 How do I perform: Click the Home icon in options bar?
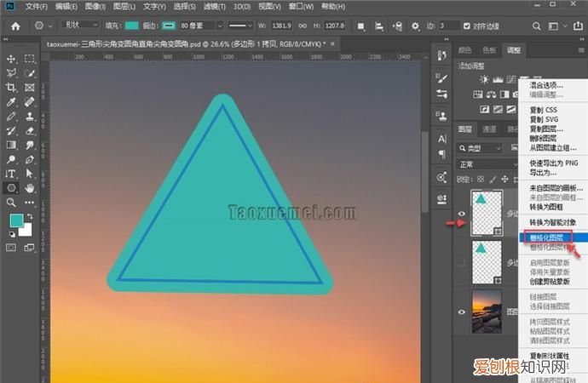coord(14,26)
